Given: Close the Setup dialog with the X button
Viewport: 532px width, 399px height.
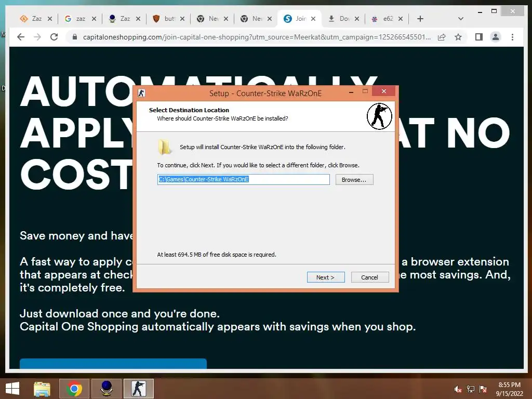Looking at the screenshot, I should tap(384, 91).
